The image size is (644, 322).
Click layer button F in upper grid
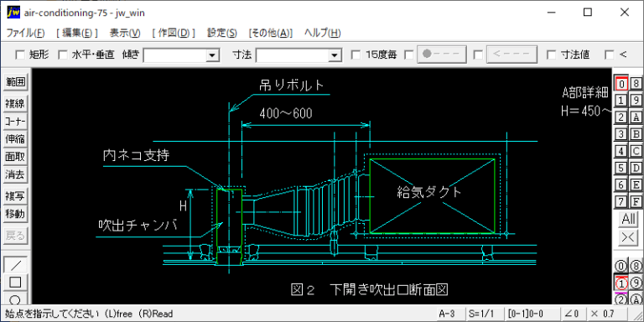[636, 201]
